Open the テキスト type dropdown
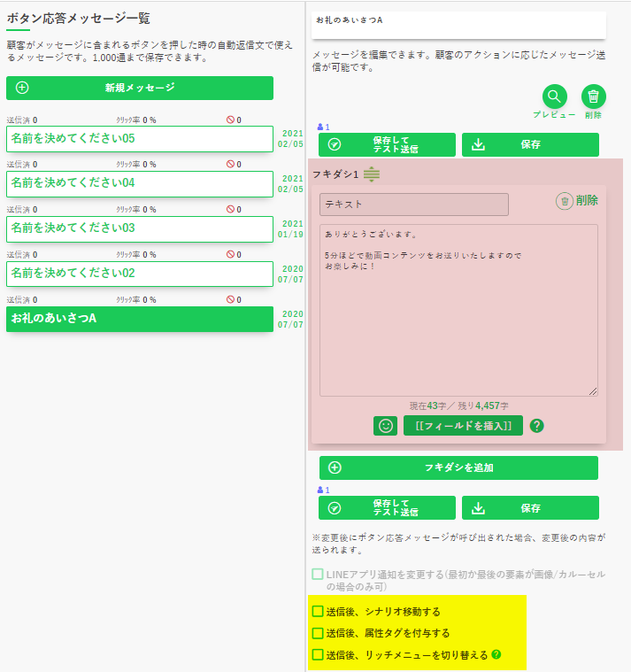The height and width of the screenshot is (672, 631). 413,205
